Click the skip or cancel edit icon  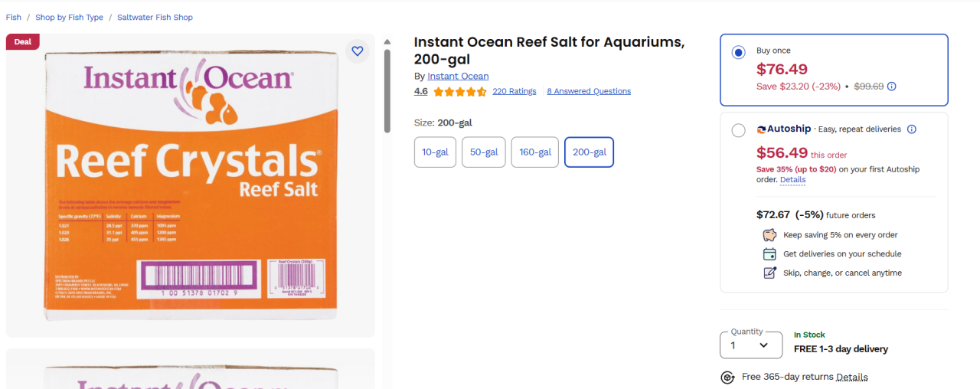pyautogui.click(x=769, y=273)
